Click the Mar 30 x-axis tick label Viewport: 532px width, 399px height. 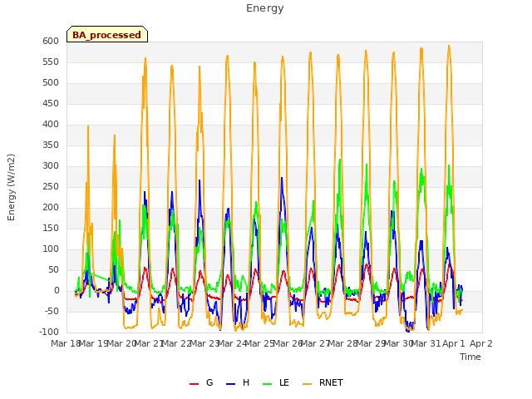click(398, 343)
